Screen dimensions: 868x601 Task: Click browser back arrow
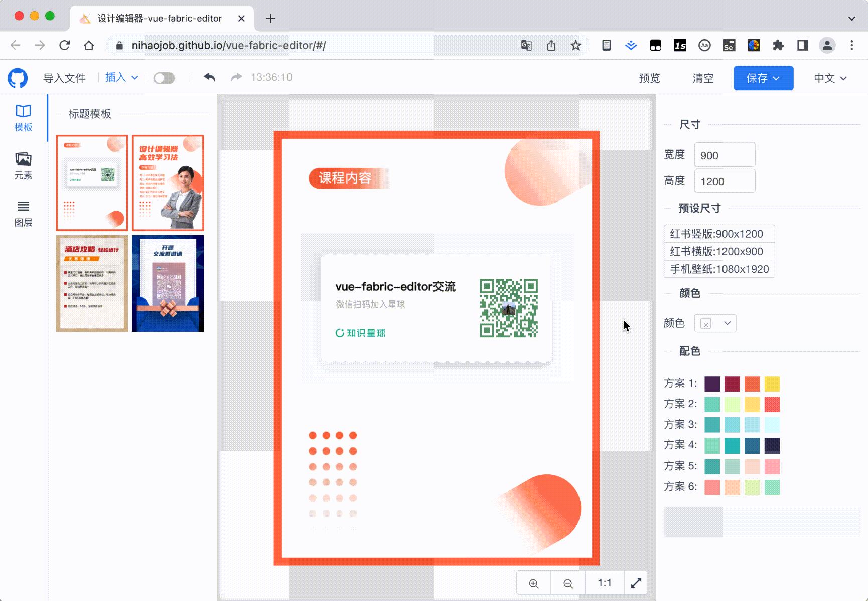coord(16,45)
